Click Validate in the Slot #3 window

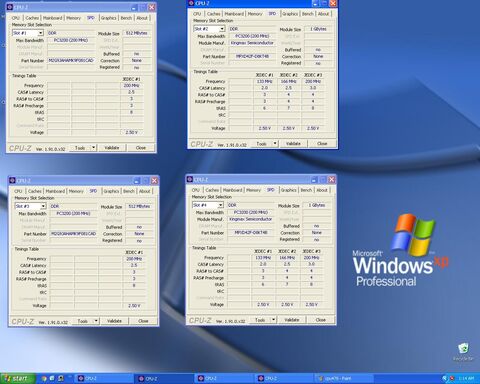pyautogui.click(x=114, y=321)
